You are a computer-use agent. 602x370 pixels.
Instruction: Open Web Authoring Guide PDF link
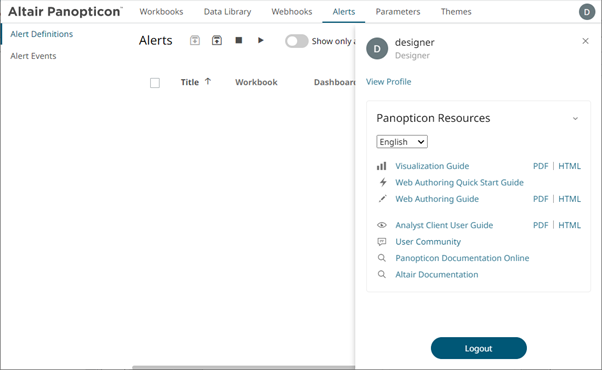coord(541,199)
